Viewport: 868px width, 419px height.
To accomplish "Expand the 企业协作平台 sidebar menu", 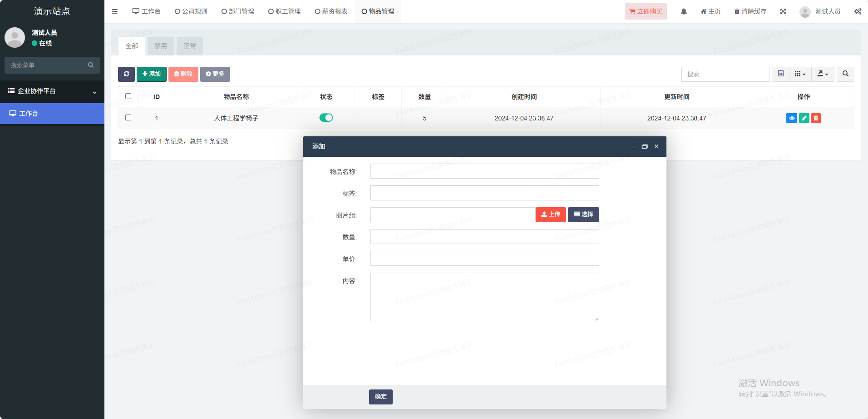I will tap(52, 91).
